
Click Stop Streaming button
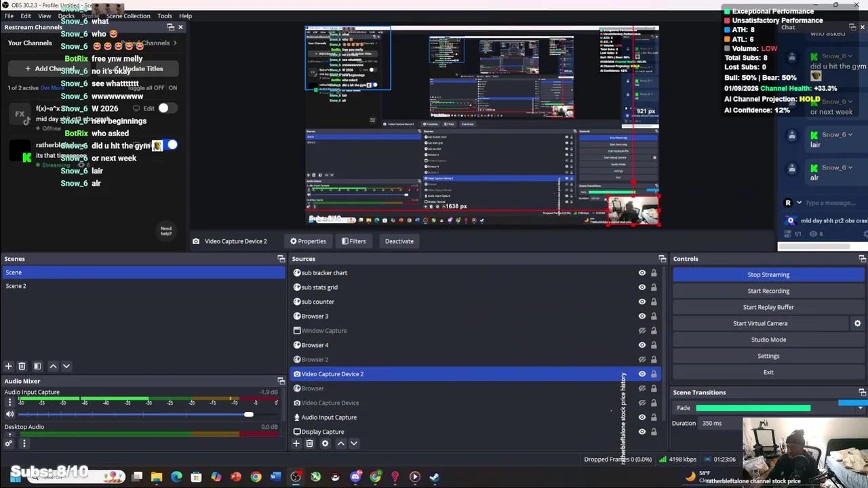click(x=768, y=274)
